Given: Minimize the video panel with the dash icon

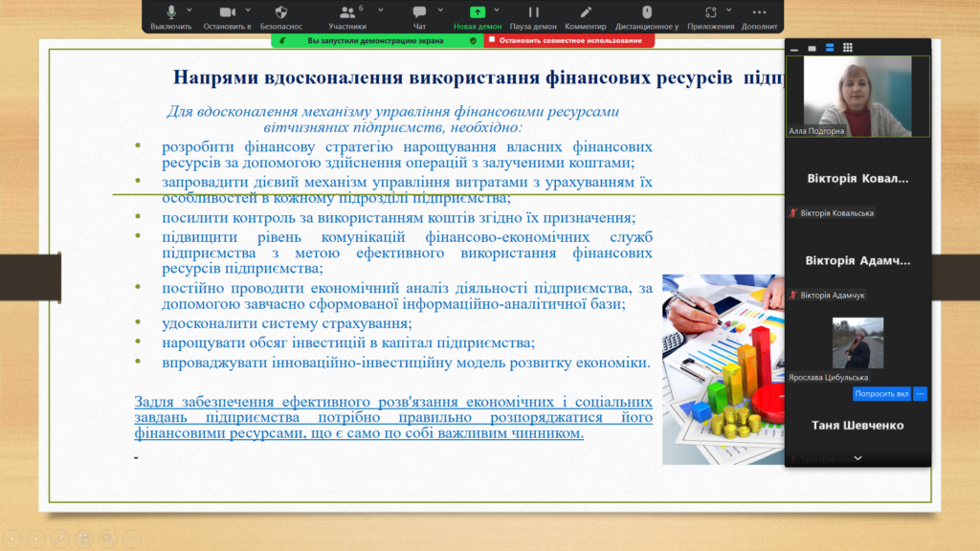Looking at the screenshot, I should [794, 48].
